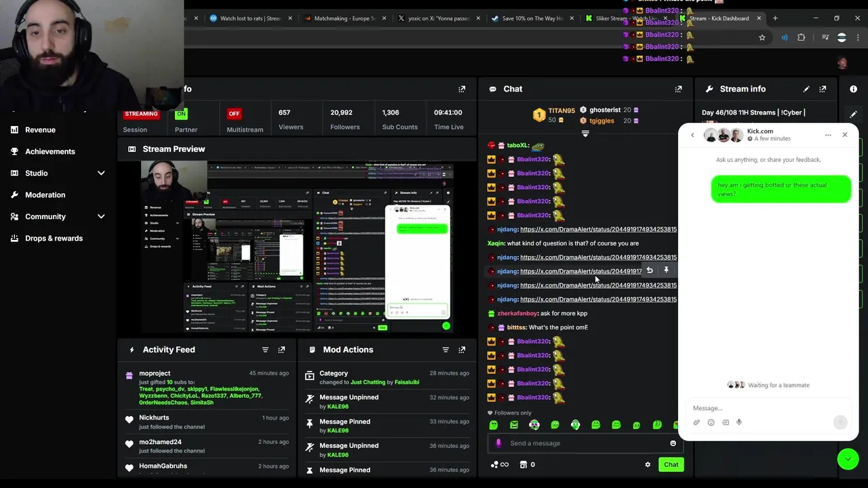Viewport: 868px width, 488px height.
Task: Click the trophy icon beside Achievements
Action: [x=14, y=151]
